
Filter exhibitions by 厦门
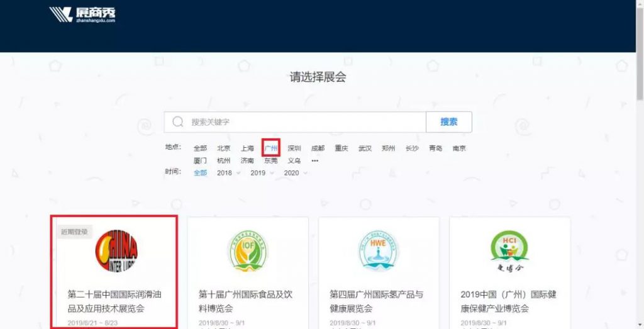(x=201, y=160)
